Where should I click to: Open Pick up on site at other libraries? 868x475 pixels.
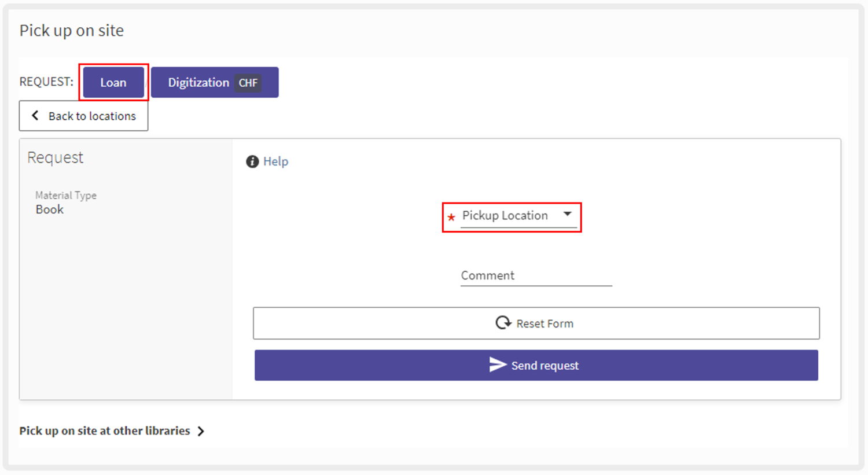pos(105,431)
